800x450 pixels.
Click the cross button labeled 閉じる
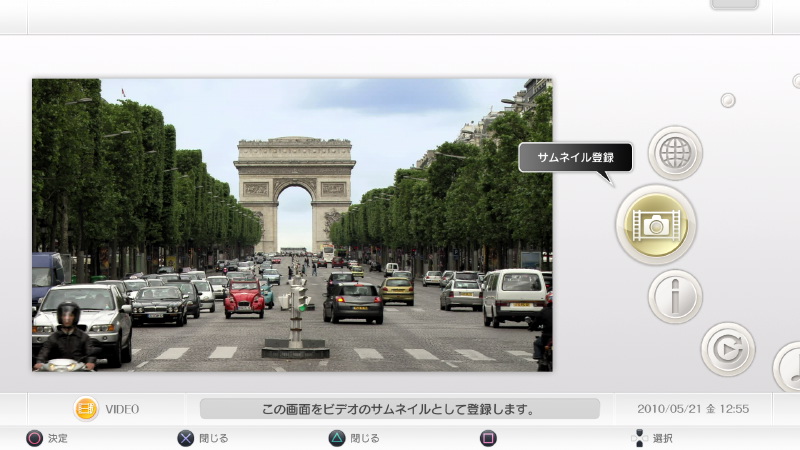(185, 438)
